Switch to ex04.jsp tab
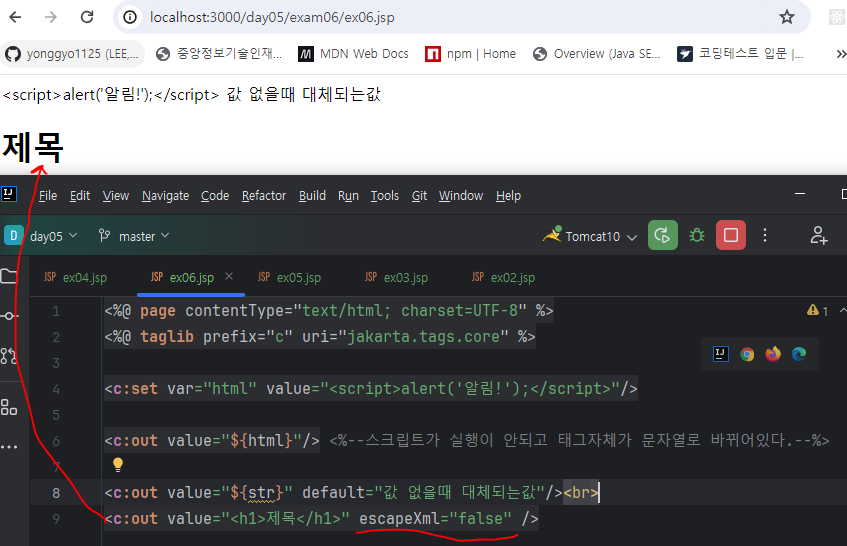847x546 pixels. [x=76, y=278]
